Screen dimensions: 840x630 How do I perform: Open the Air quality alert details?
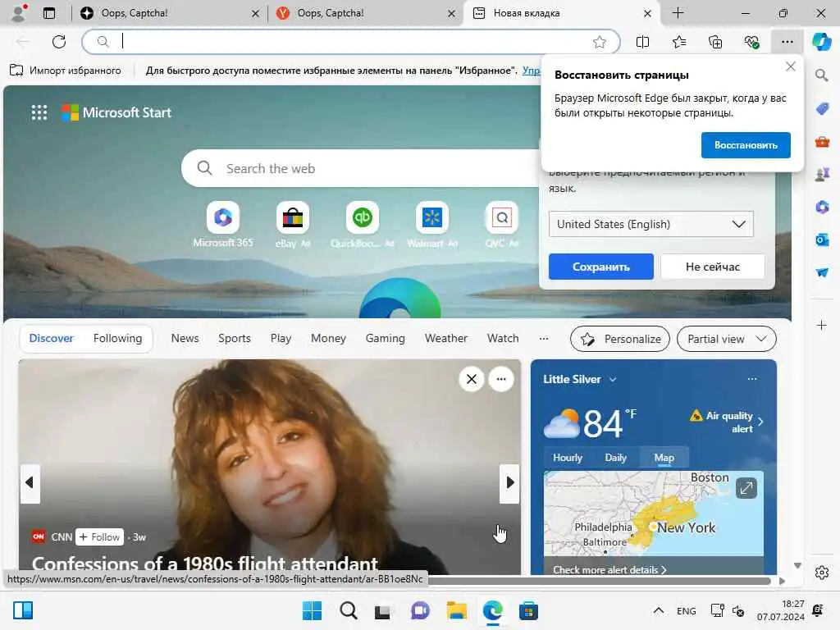pos(727,422)
